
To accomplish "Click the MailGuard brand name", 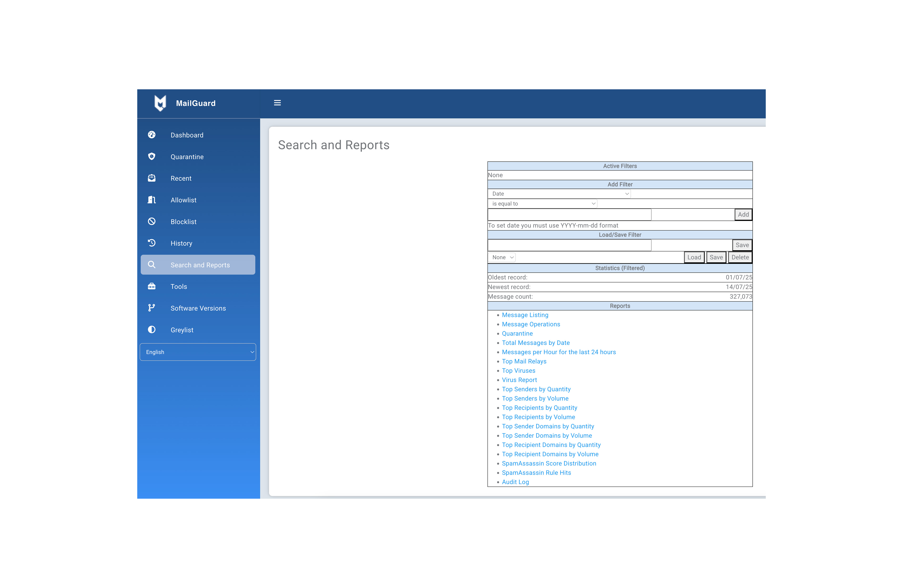I will [x=196, y=103].
